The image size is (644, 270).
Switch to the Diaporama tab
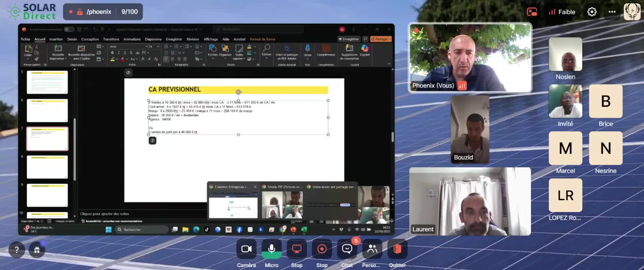(153, 39)
